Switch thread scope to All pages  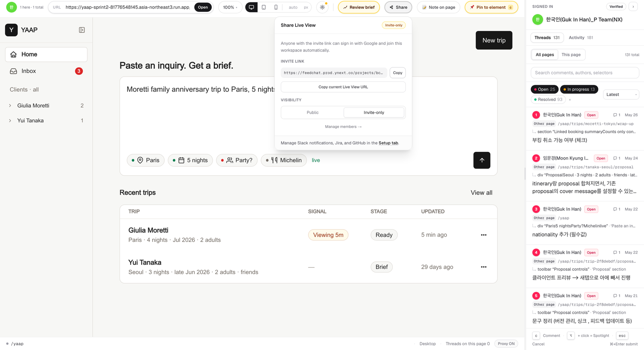pyautogui.click(x=545, y=55)
